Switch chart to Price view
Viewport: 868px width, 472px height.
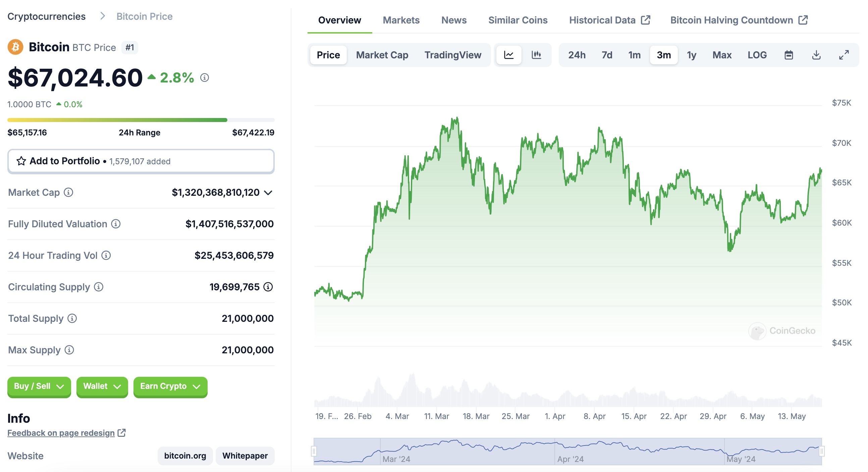pos(329,55)
